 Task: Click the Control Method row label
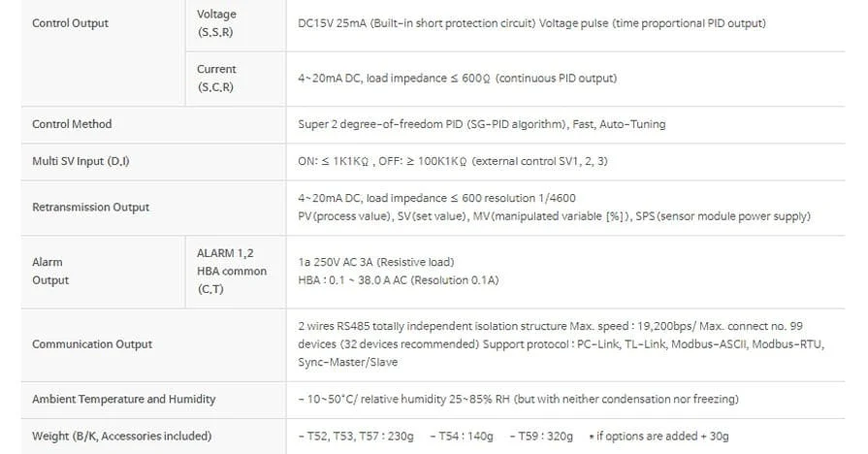point(72,124)
